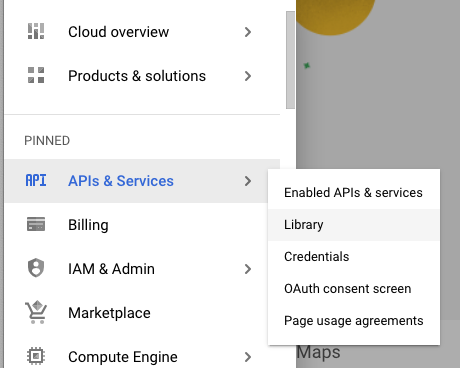Open Enabled APIs & services from submenu

[354, 193]
